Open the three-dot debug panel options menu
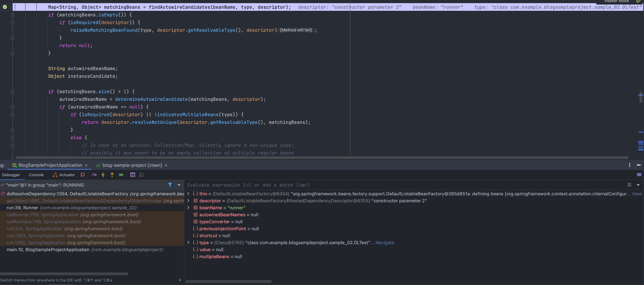Screen dimensions: 644x285 click(630, 165)
